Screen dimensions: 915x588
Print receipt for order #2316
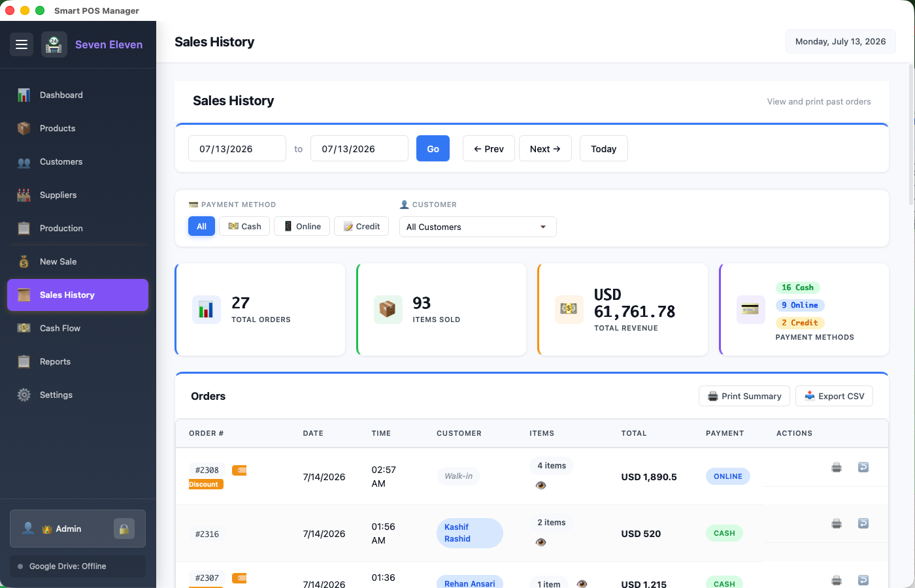click(837, 523)
